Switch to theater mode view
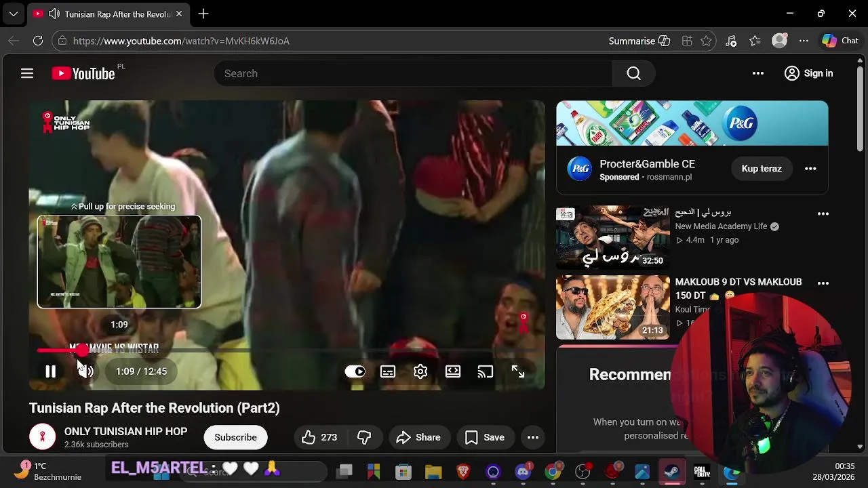This screenshot has height=488, width=868. [453, 371]
